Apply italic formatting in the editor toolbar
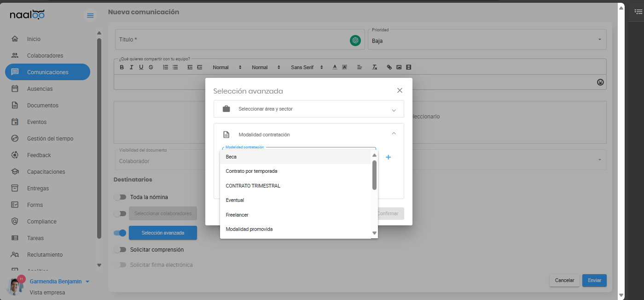This screenshot has width=644, height=300. pos(131,67)
